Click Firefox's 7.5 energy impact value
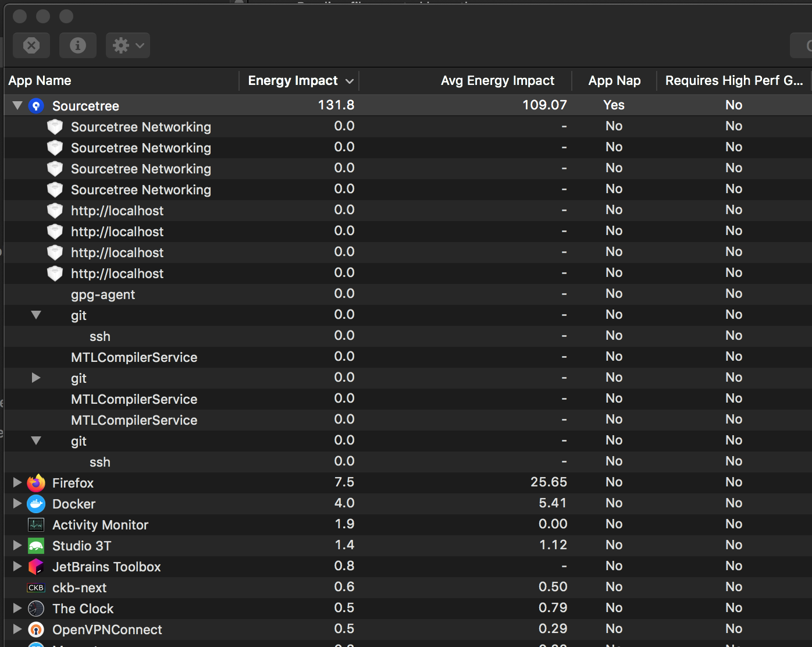Viewport: 812px width, 647px height. click(x=344, y=482)
